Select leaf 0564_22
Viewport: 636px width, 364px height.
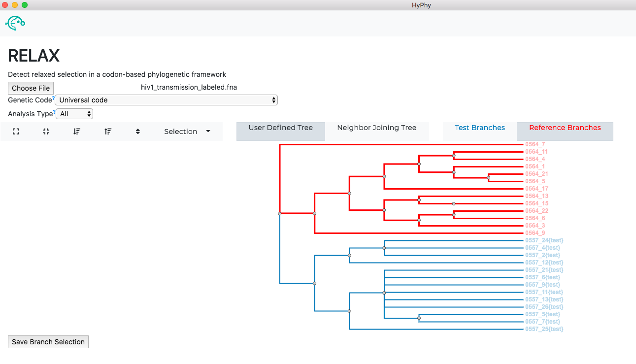[536, 211]
